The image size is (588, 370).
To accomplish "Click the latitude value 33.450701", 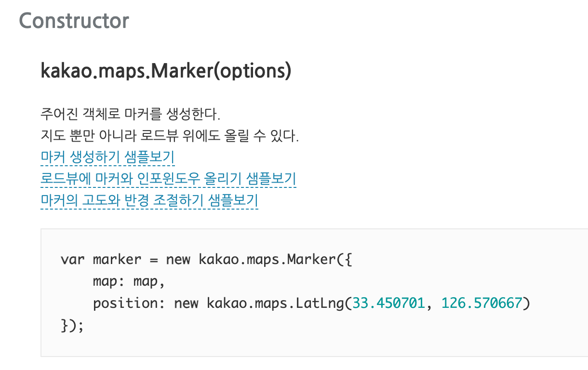I will (388, 304).
